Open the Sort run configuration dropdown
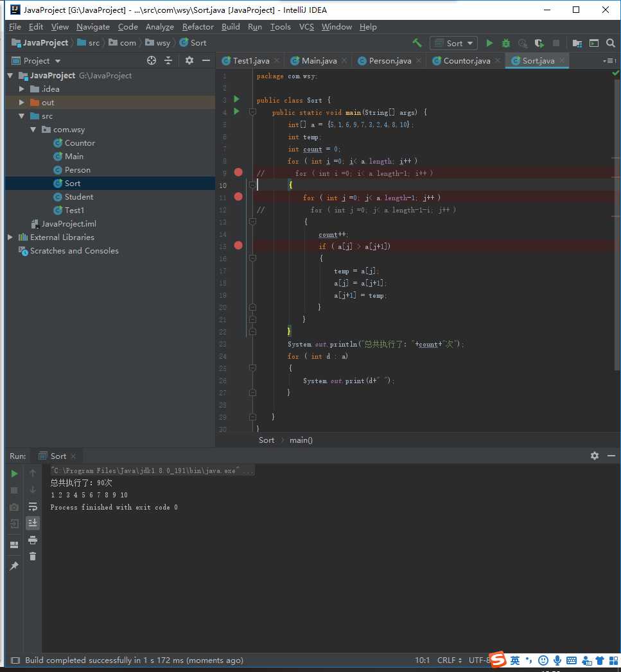 [454, 43]
